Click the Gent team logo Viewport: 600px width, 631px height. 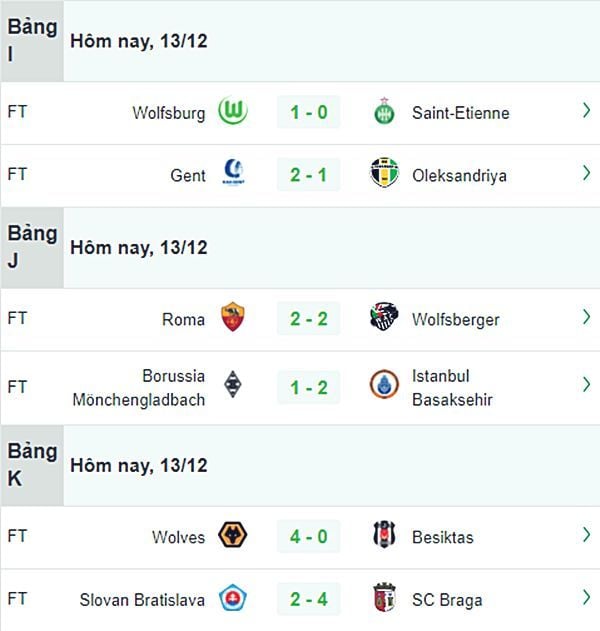tap(233, 172)
